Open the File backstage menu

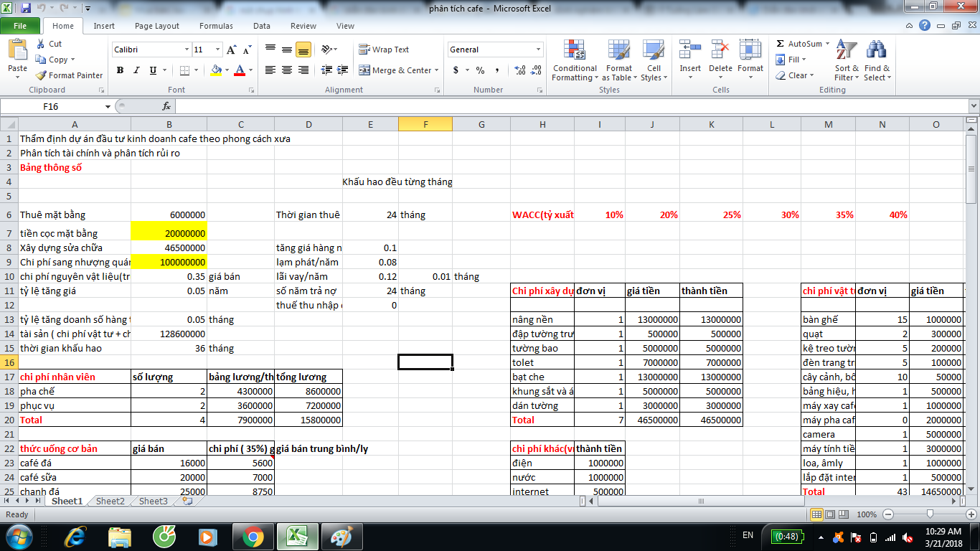[20, 26]
